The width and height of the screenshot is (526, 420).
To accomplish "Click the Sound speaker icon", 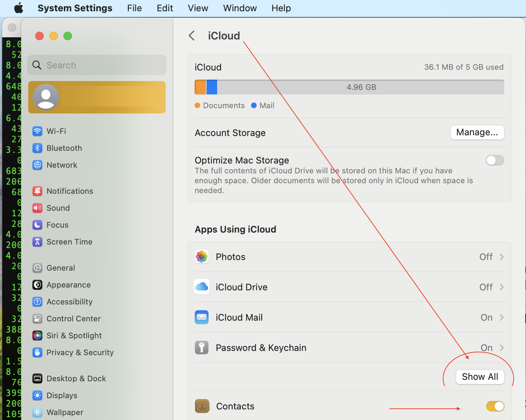I will pyautogui.click(x=37, y=208).
